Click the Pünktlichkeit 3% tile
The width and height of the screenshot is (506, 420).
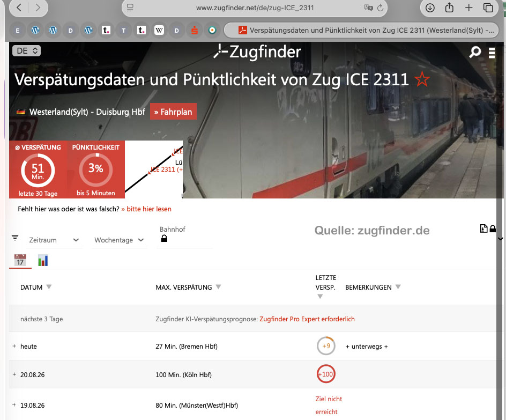pyautogui.click(x=96, y=170)
